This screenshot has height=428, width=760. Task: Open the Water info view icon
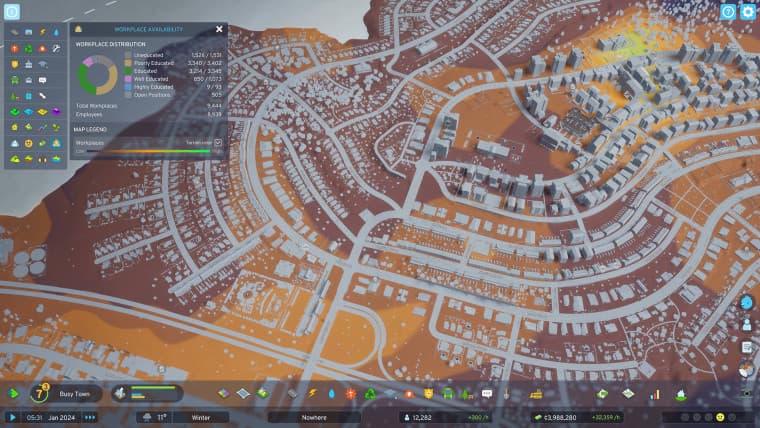(57, 32)
